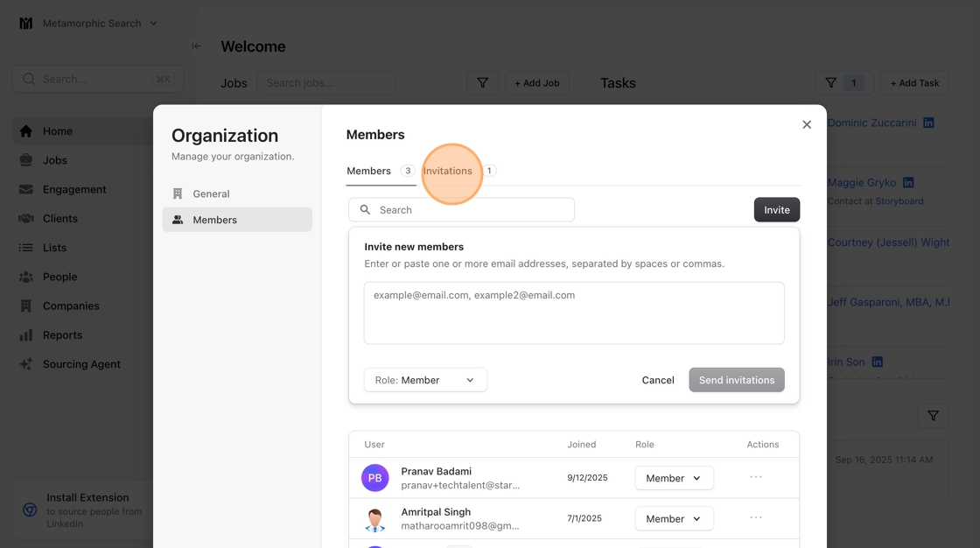The height and width of the screenshot is (548, 980).
Task: Click the Home icon in sidebar
Action: coord(26,131)
